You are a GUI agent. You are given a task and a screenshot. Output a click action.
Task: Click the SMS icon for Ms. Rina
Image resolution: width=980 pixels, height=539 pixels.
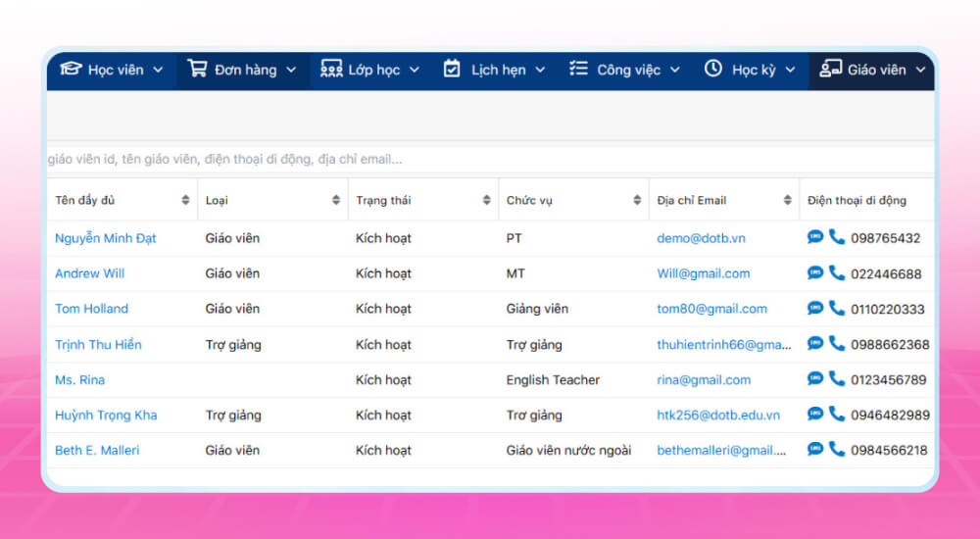(815, 378)
